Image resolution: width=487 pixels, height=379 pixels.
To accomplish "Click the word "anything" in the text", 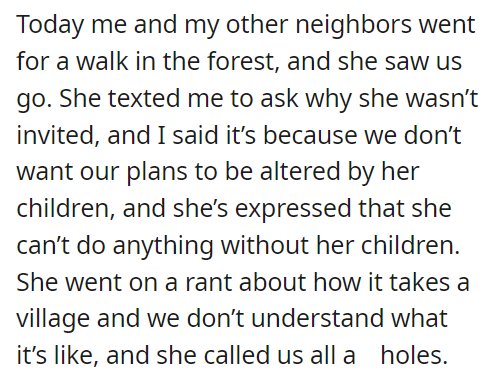I will point(163,246).
